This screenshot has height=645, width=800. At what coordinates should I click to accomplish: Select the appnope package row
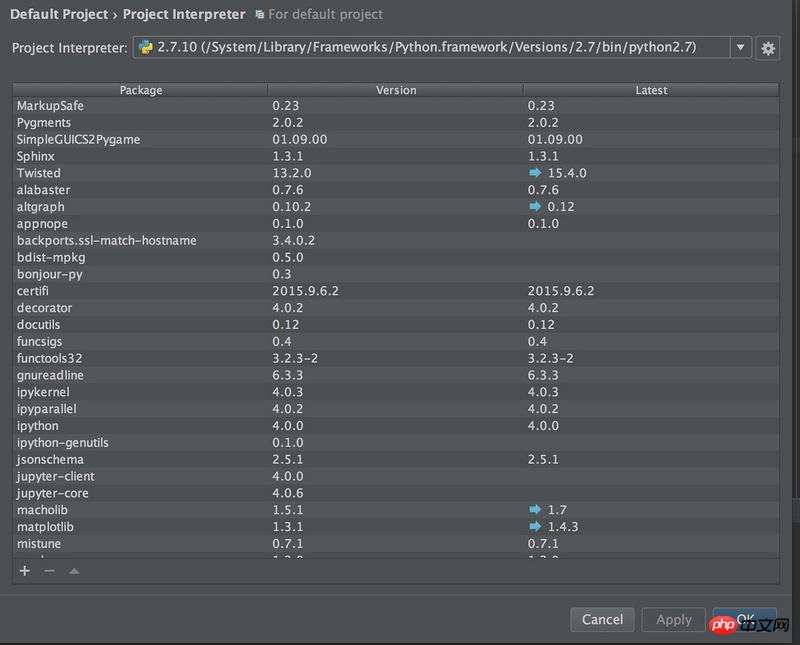click(x=396, y=224)
